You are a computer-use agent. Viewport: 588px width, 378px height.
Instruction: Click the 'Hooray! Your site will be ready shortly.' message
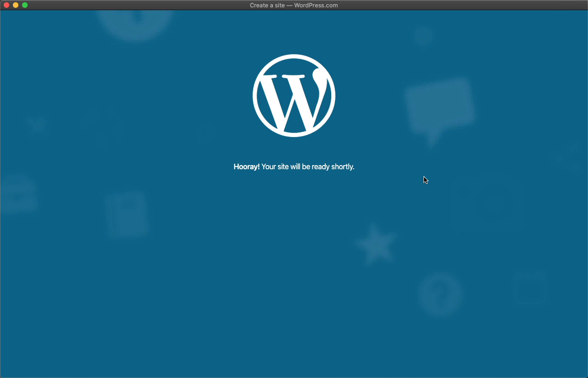coord(294,166)
